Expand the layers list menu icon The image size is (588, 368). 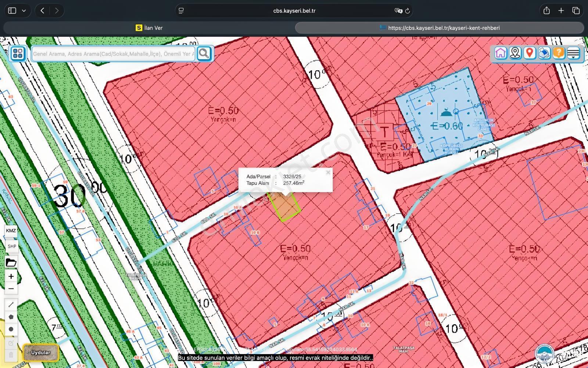pyautogui.click(x=573, y=53)
